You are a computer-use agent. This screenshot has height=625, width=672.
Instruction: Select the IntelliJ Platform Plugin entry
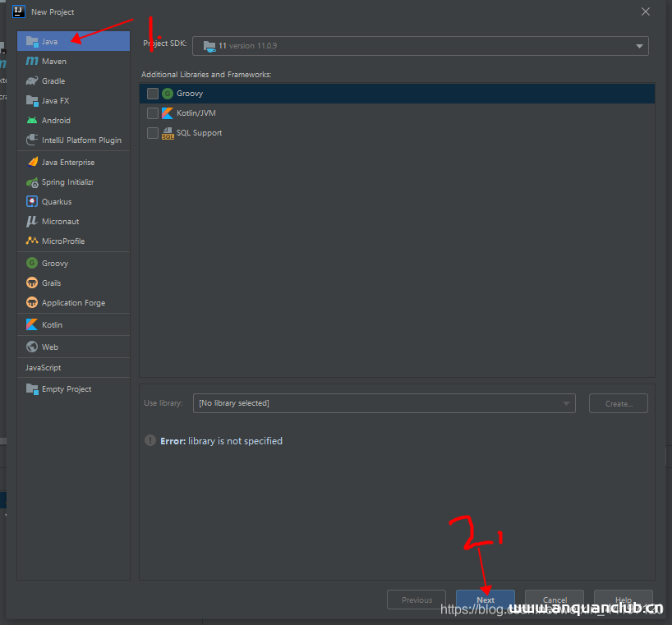click(x=81, y=140)
